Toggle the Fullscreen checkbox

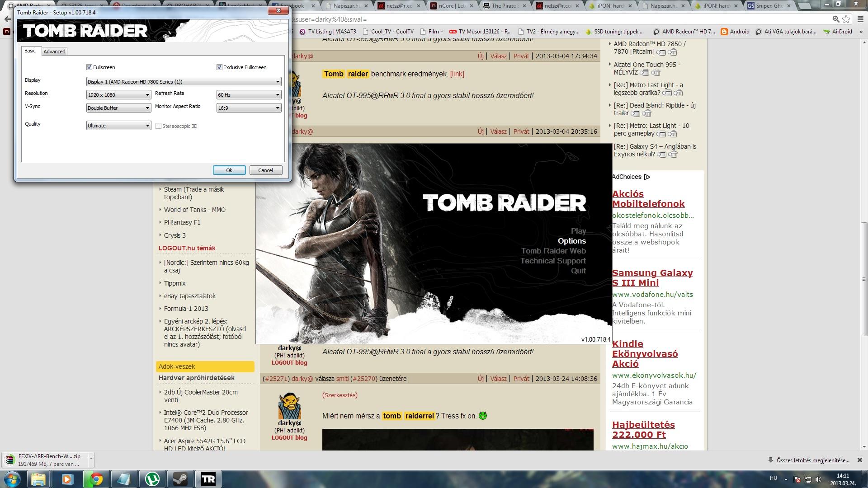89,67
